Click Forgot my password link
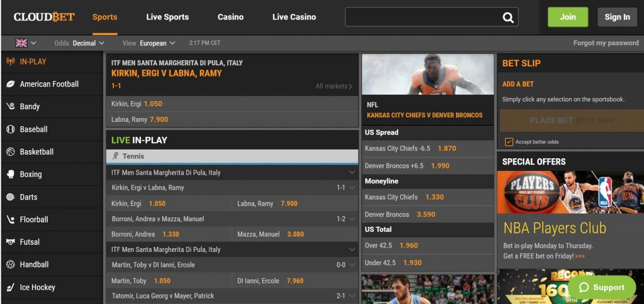 tap(606, 43)
